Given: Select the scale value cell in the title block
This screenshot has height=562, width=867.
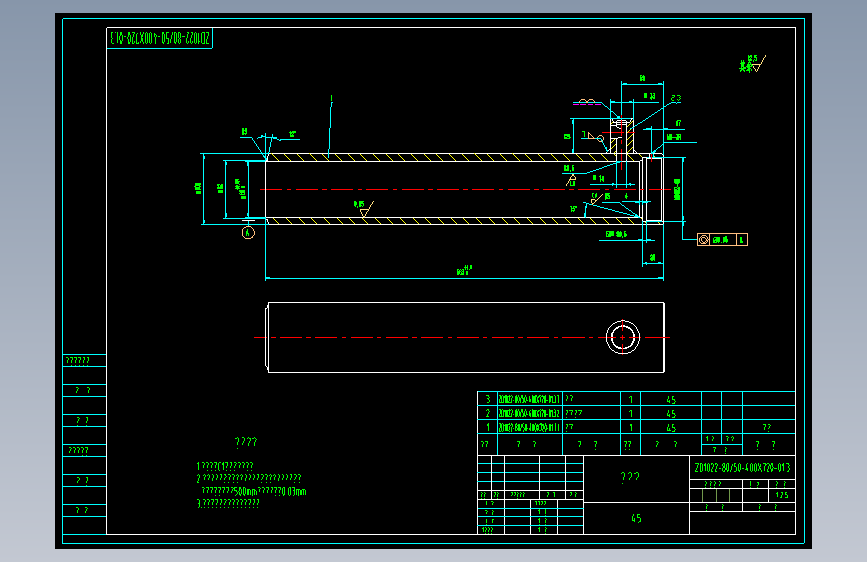Looking at the screenshot, I should point(781,495).
